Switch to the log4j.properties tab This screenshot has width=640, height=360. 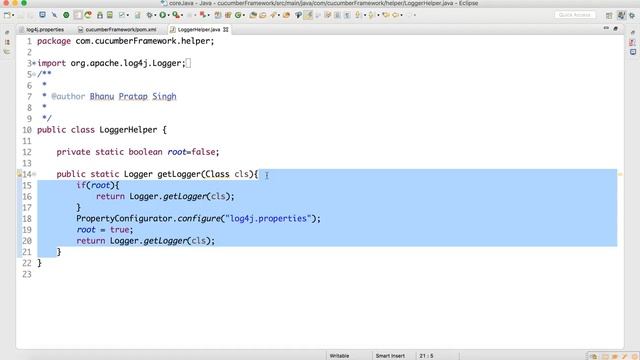click(42, 29)
